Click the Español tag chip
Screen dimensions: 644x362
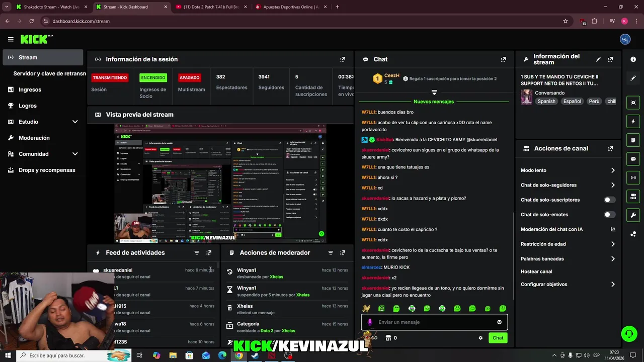pyautogui.click(x=572, y=101)
